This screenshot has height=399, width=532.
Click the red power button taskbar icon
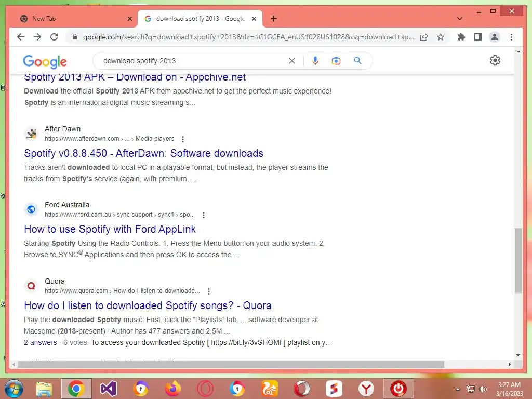pos(398,389)
